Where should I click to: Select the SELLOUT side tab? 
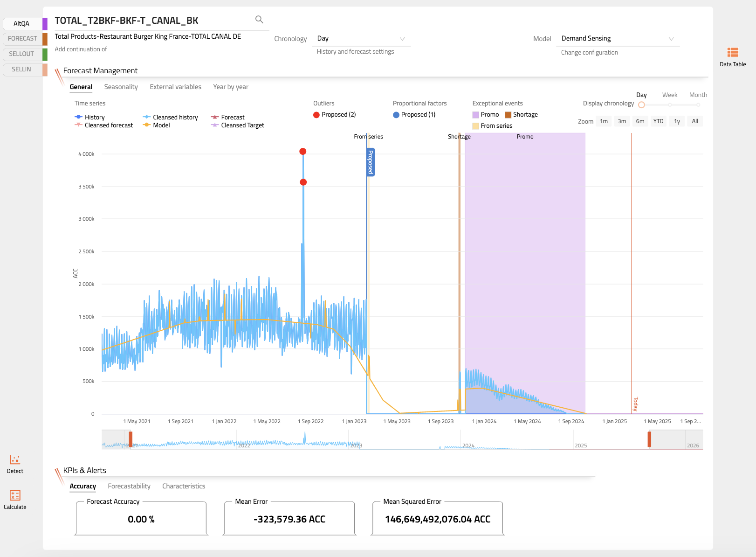pyautogui.click(x=22, y=54)
